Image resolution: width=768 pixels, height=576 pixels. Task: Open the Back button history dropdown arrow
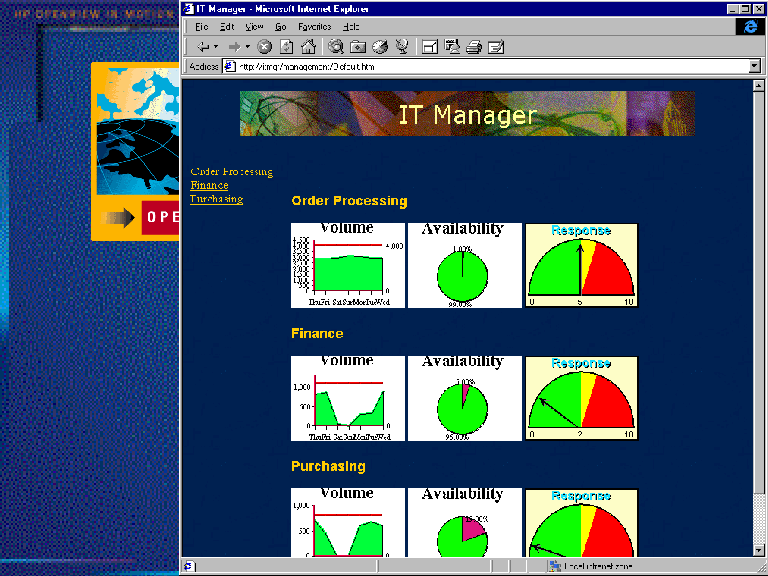[218, 46]
